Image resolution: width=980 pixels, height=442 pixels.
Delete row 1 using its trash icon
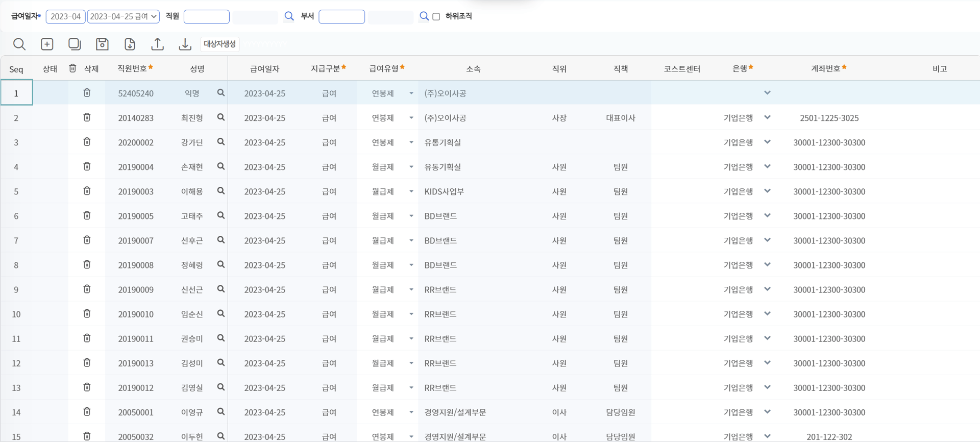pyautogui.click(x=87, y=93)
